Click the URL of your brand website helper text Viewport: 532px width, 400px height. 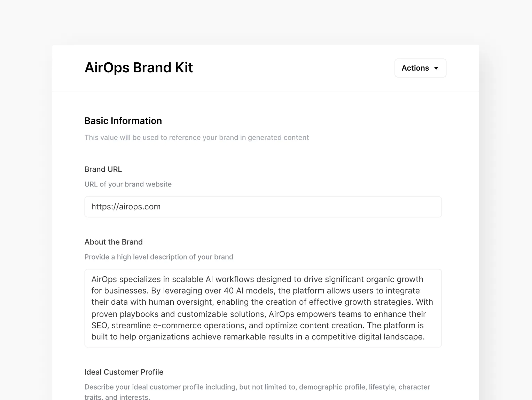pyautogui.click(x=128, y=184)
